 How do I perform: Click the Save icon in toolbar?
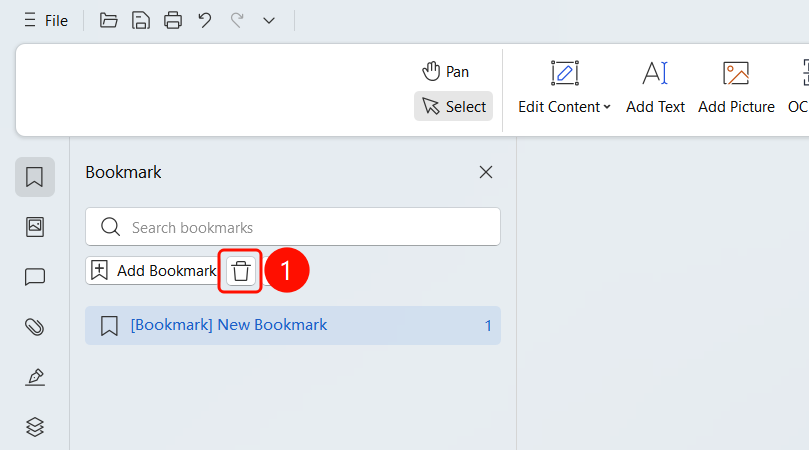coord(140,21)
